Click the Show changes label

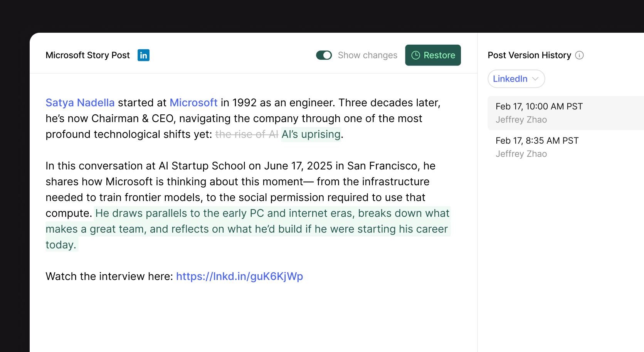pyautogui.click(x=367, y=55)
